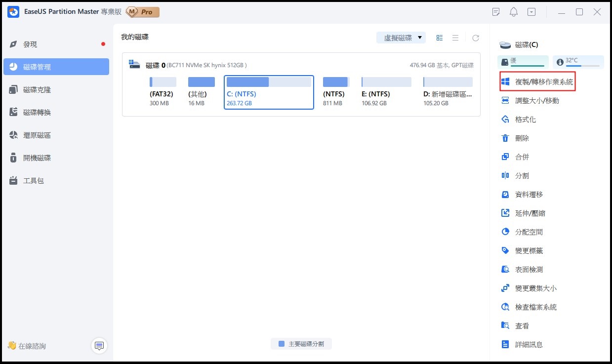Image resolution: width=612 pixels, height=364 pixels.
Task: Click the 延伸/壓縮 icon
Action: coord(505,213)
